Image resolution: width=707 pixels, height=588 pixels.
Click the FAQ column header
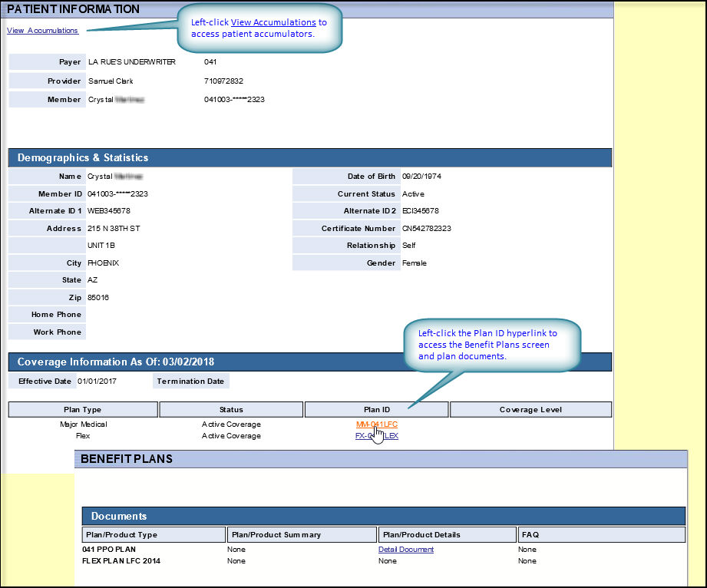[601, 535]
